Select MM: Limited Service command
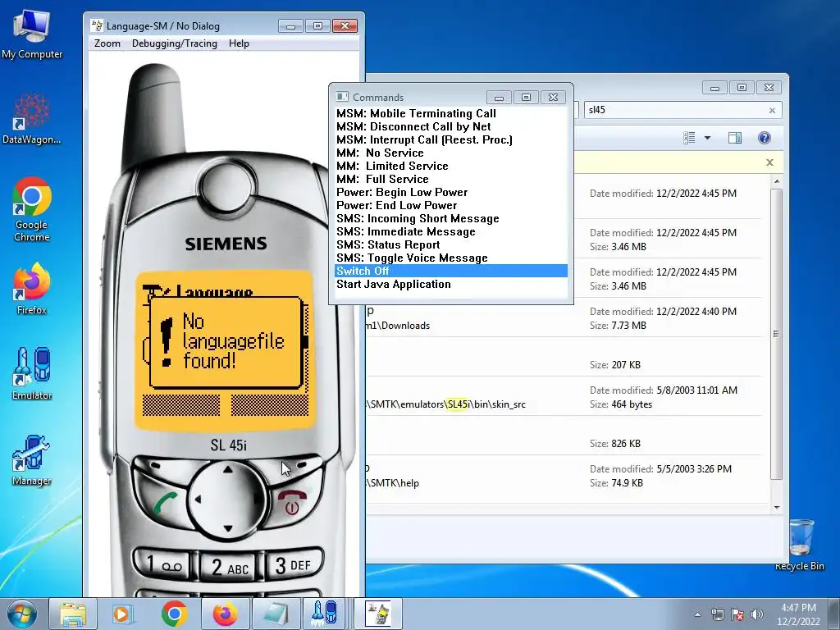The height and width of the screenshot is (630, 840). 451,166
